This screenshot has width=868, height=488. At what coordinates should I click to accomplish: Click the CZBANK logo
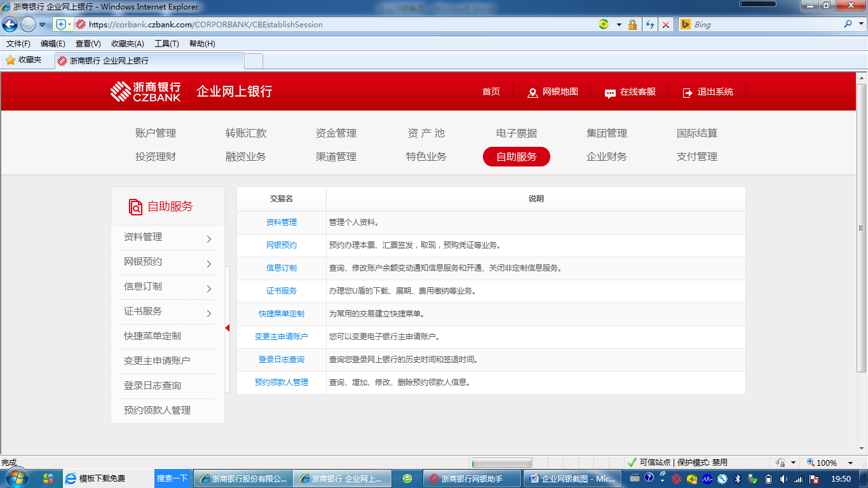146,91
